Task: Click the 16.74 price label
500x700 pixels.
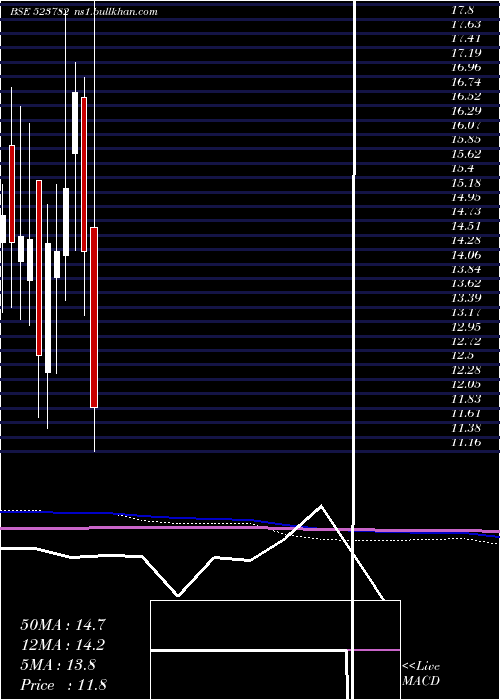Action: [x=466, y=82]
